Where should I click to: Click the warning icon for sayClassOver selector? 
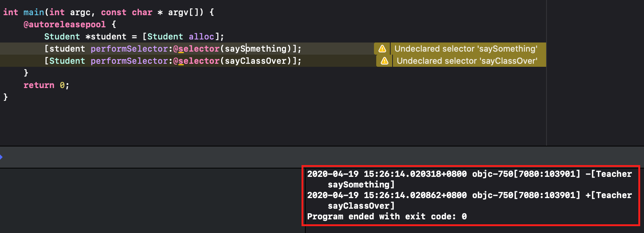click(x=385, y=61)
